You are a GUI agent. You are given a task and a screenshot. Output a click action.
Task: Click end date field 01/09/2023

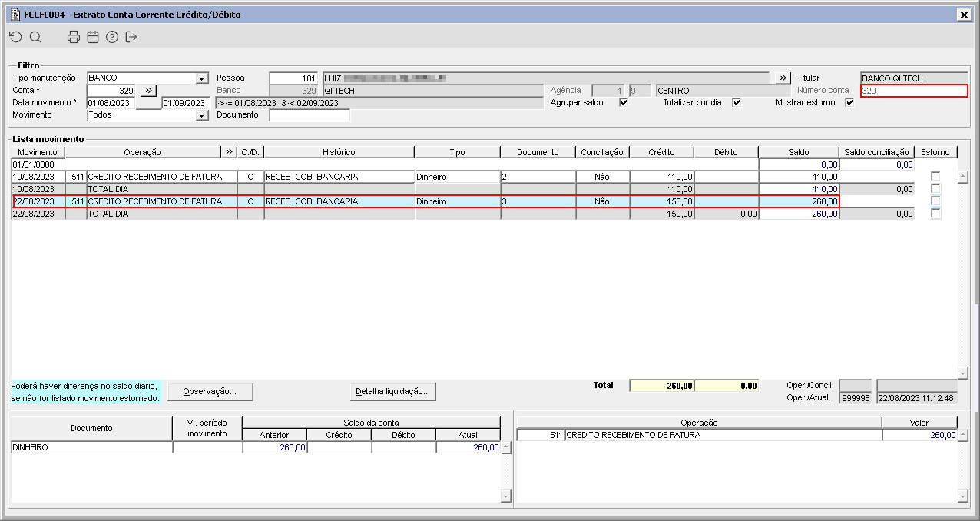tap(185, 103)
